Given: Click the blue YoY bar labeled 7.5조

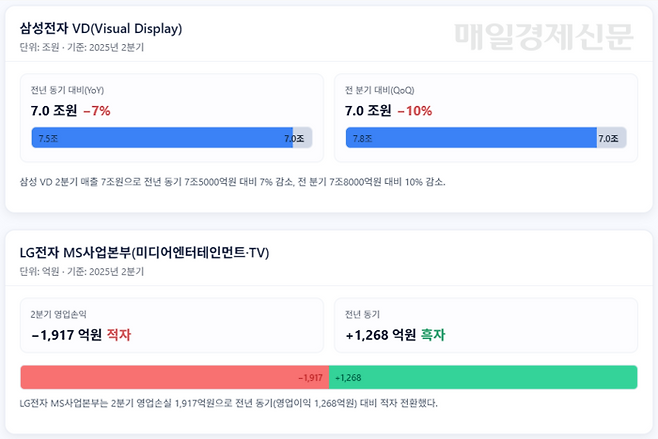Looking at the screenshot, I should [x=160, y=139].
